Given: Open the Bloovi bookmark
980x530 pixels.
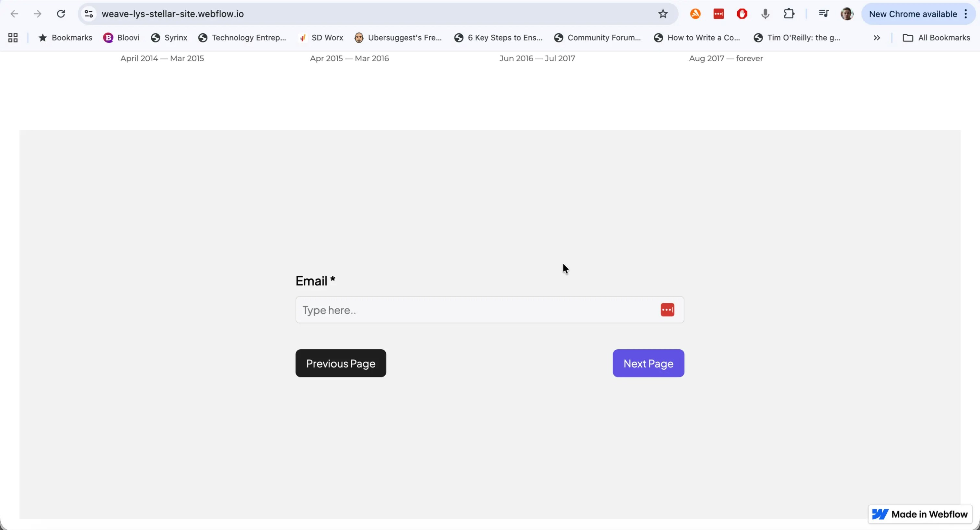Looking at the screenshot, I should click(x=121, y=37).
